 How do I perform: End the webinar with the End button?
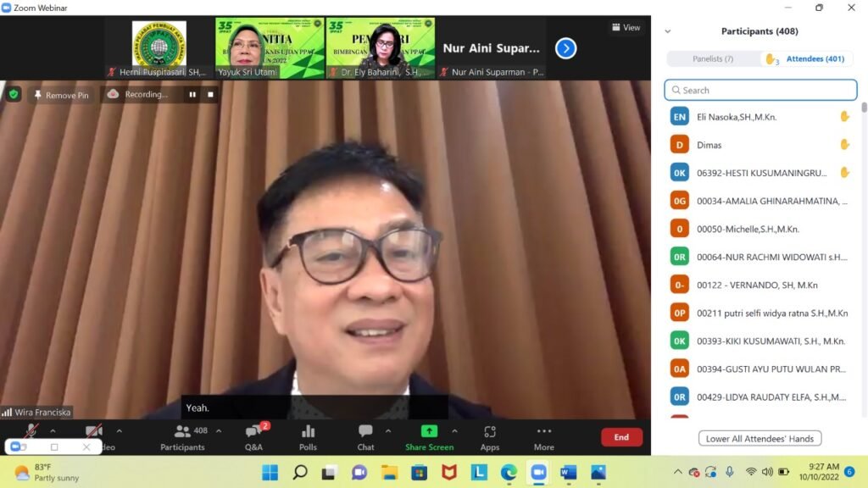click(x=621, y=437)
